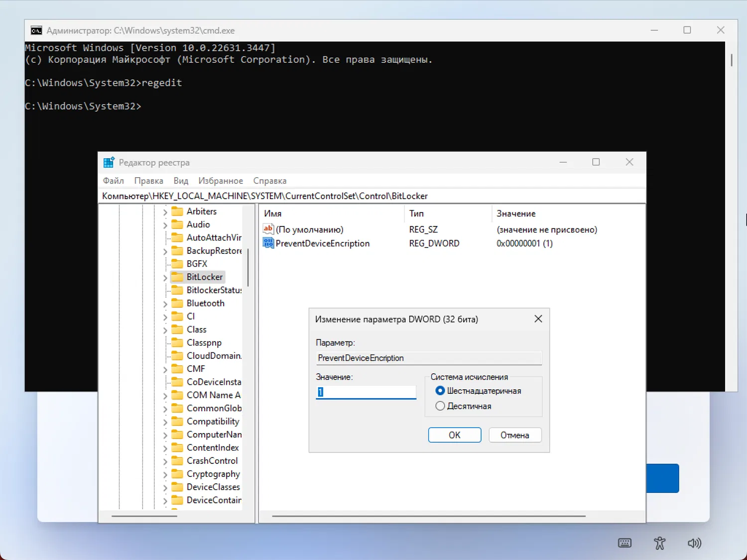Click the DWORD icon beside PreventDeviceEncription

[268, 243]
